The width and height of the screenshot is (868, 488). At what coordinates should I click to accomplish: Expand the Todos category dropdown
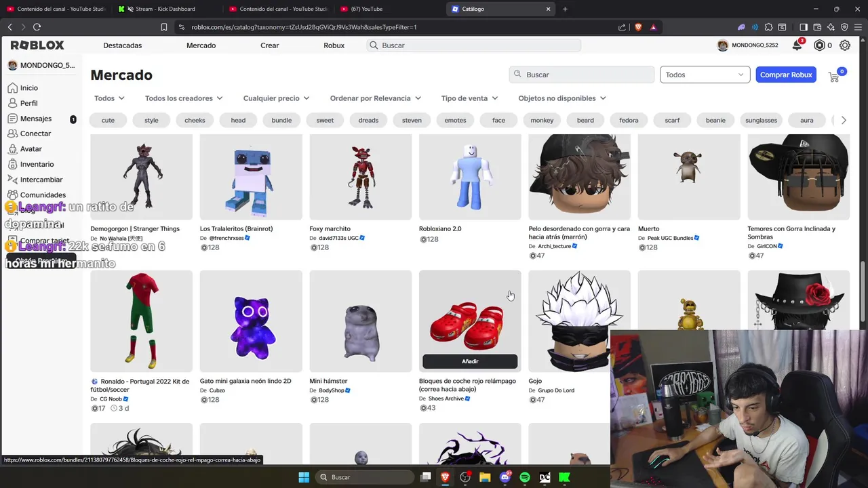(109, 98)
